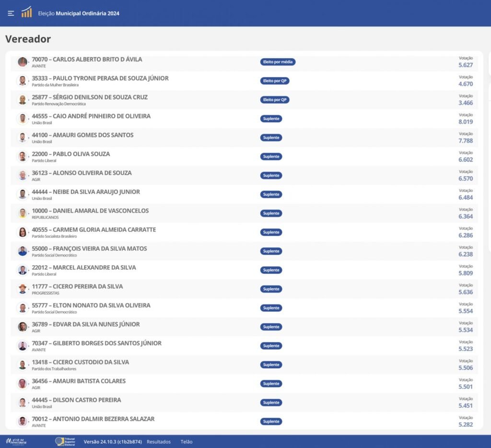Click the 'Eleito por média' badge
Image resolution: width=491 pixels, height=448 pixels.
[x=278, y=62]
